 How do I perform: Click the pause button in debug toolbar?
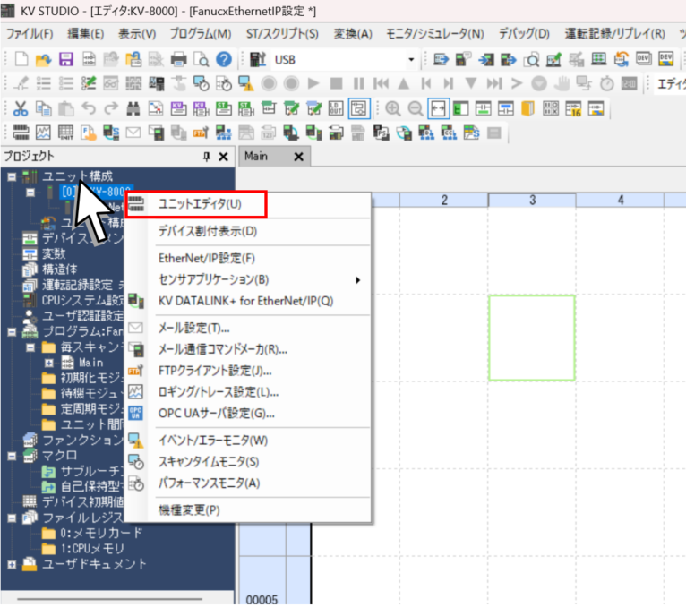(x=359, y=83)
